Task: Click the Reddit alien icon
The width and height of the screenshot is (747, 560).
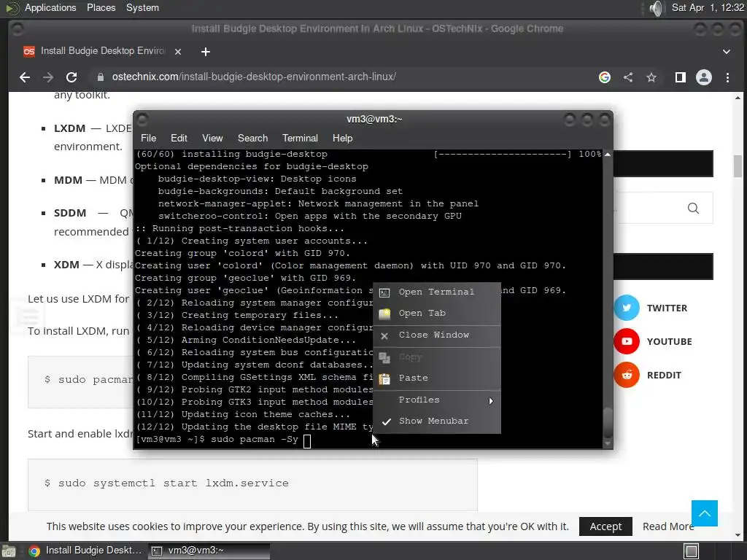Action: click(627, 375)
